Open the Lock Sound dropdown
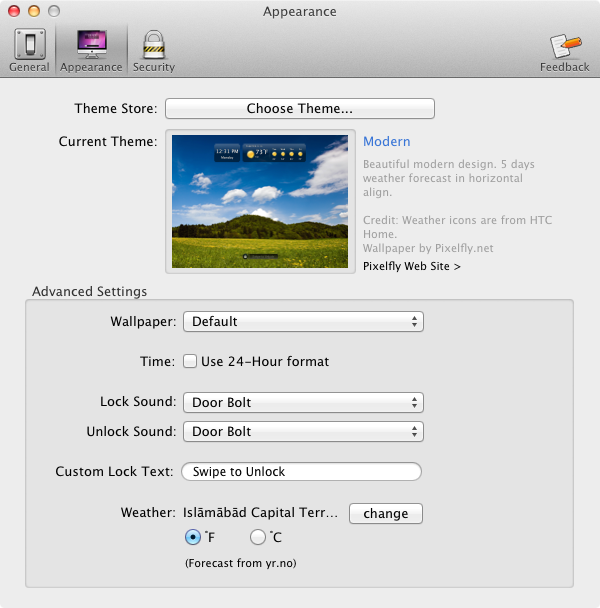Image resolution: width=600 pixels, height=608 pixels. pos(303,402)
